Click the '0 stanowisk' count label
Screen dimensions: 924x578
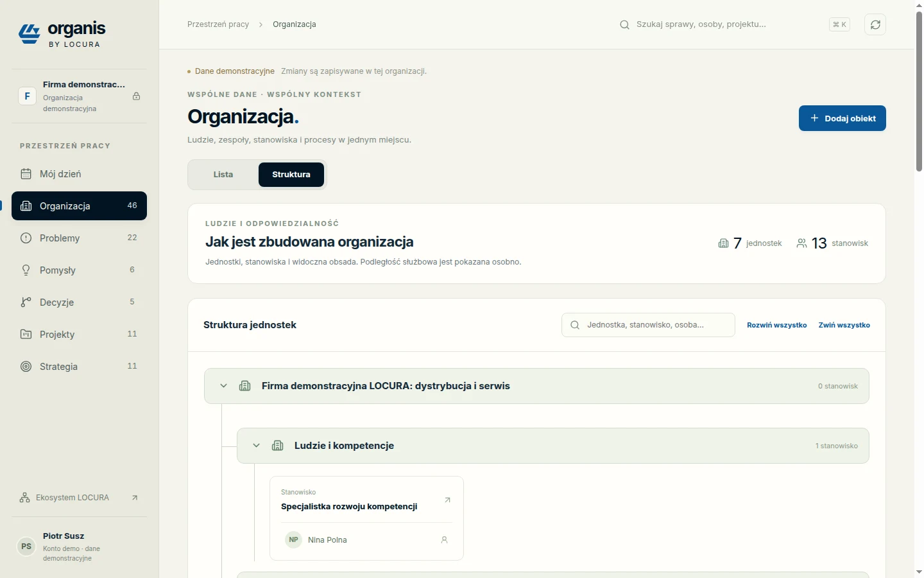tap(837, 386)
